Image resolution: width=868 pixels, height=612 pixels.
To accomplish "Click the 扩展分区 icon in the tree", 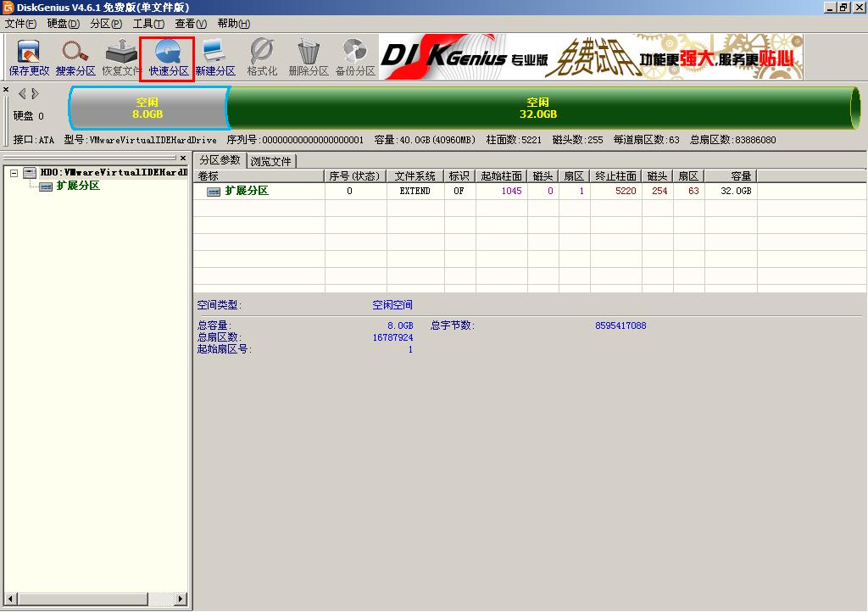I will click(x=46, y=186).
